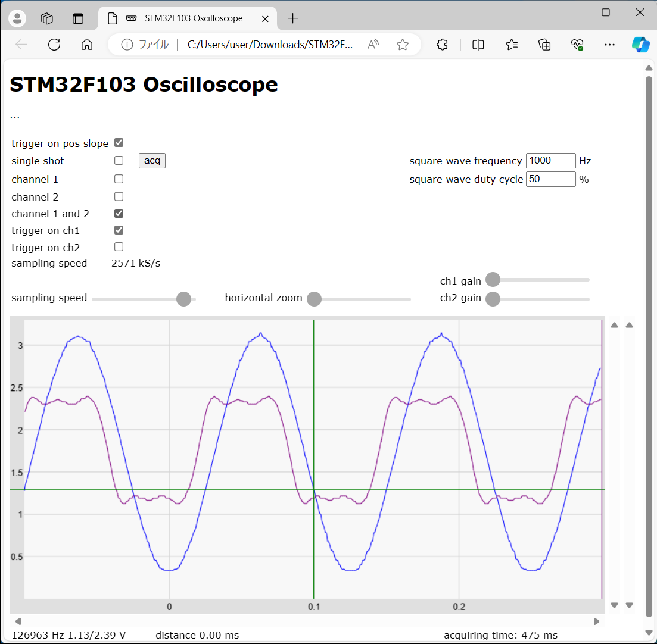Image resolution: width=657 pixels, height=644 pixels.
Task: Click the 126963 Hz frequency readout
Action: pos(38,635)
